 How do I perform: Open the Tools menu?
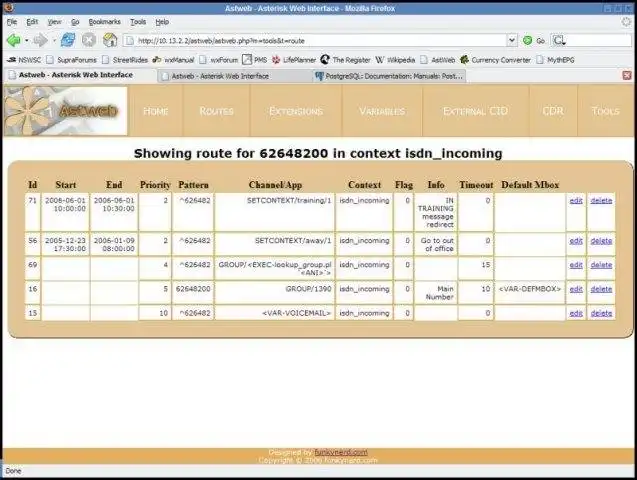pos(138,22)
